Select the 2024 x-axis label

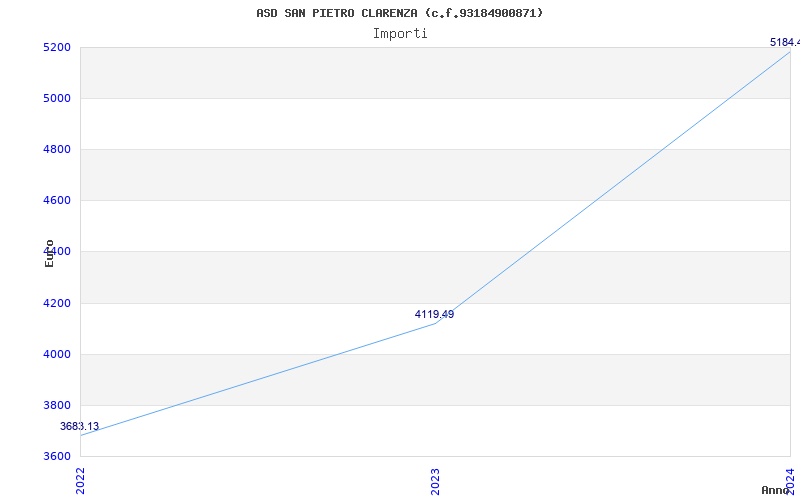[x=790, y=481]
